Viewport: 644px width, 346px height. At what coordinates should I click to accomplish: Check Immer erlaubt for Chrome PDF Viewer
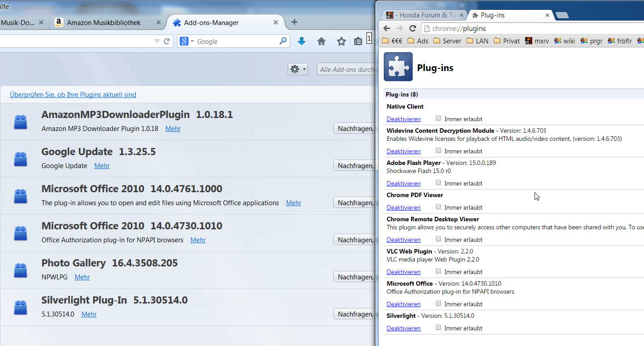pyautogui.click(x=438, y=207)
